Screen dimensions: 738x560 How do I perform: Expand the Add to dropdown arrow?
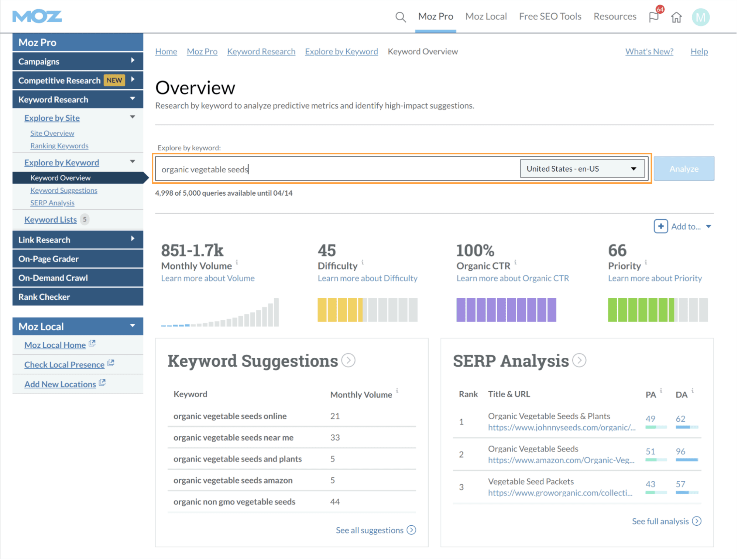point(708,227)
